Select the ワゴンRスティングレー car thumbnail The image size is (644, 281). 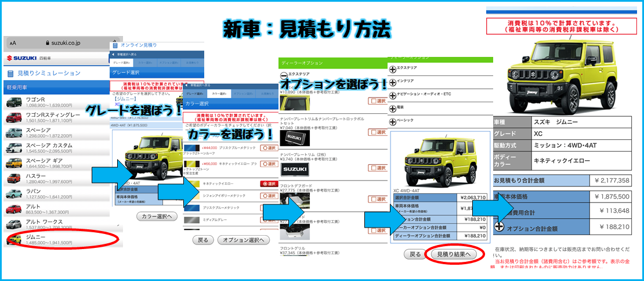coord(14,118)
